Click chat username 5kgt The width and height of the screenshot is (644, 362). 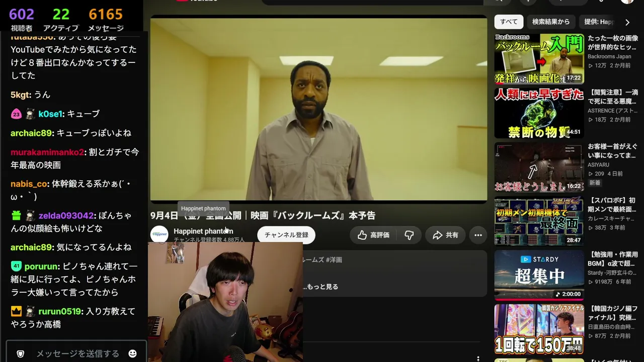point(21,95)
